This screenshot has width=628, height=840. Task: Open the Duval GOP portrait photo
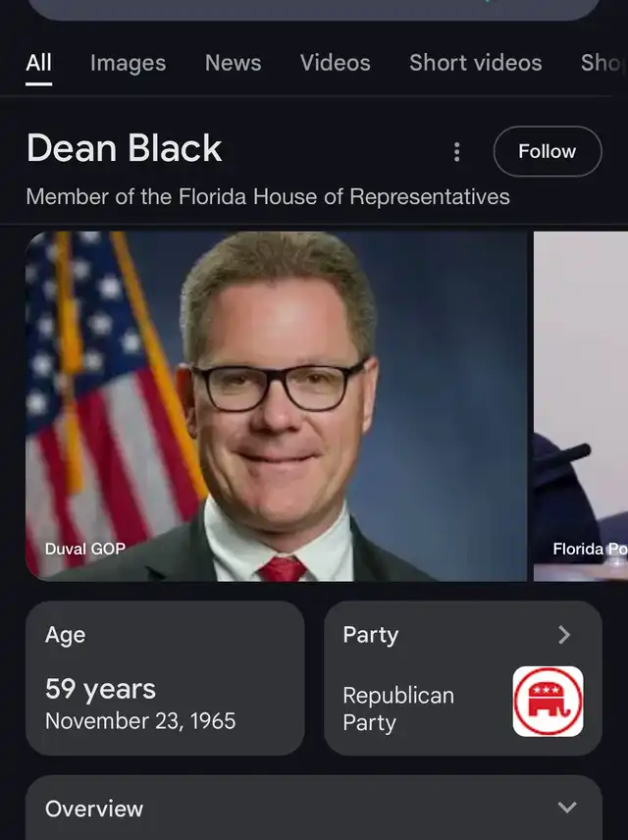[x=276, y=406]
